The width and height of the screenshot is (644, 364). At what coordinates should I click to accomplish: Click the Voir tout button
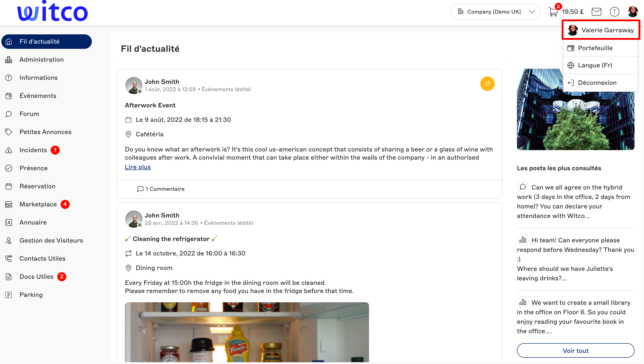(575, 350)
